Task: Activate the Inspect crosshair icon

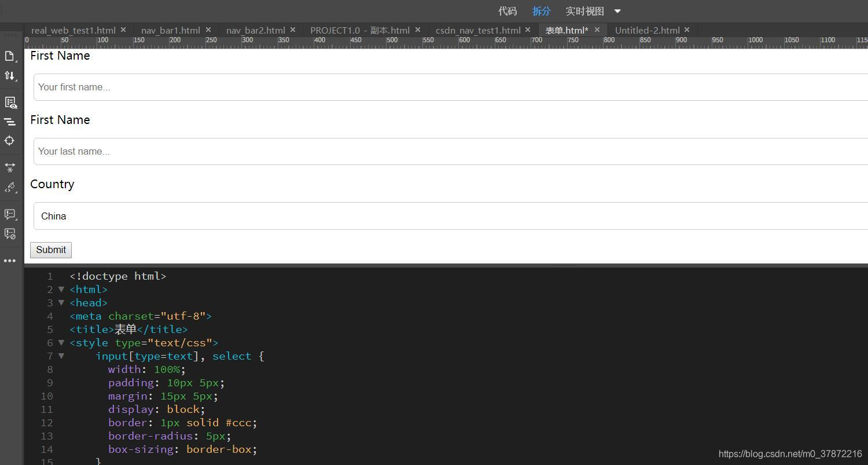Action: (9, 141)
